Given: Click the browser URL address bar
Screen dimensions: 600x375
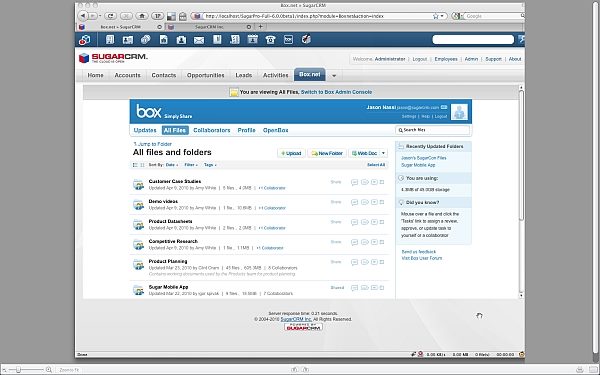Looking at the screenshot, I should click(318, 16).
